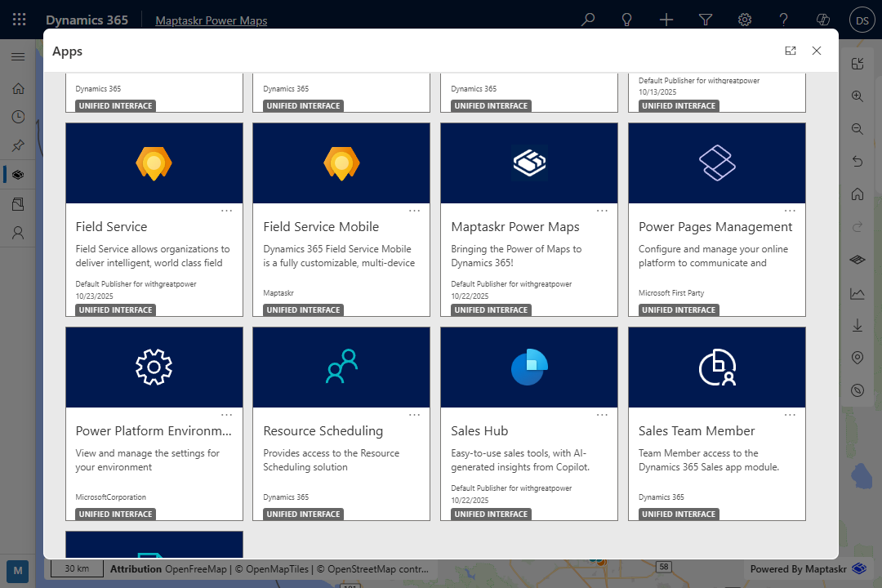Open the M area switcher
This screenshot has width=882, height=588.
(18, 571)
